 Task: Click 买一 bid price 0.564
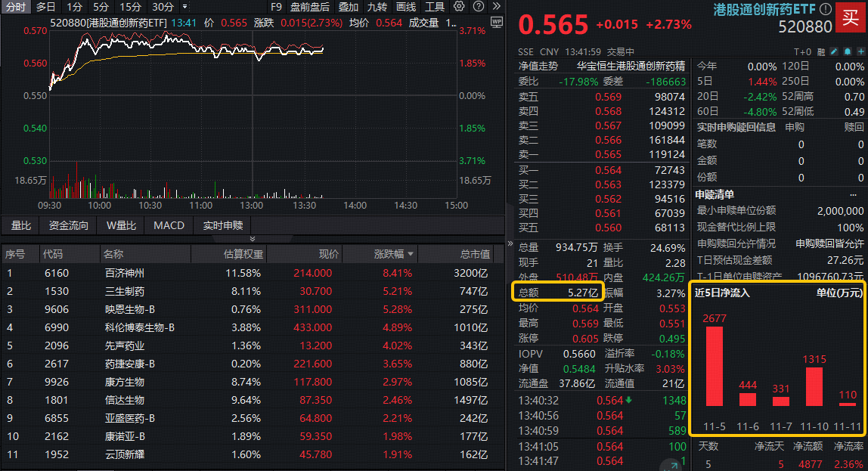click(608, 170)
